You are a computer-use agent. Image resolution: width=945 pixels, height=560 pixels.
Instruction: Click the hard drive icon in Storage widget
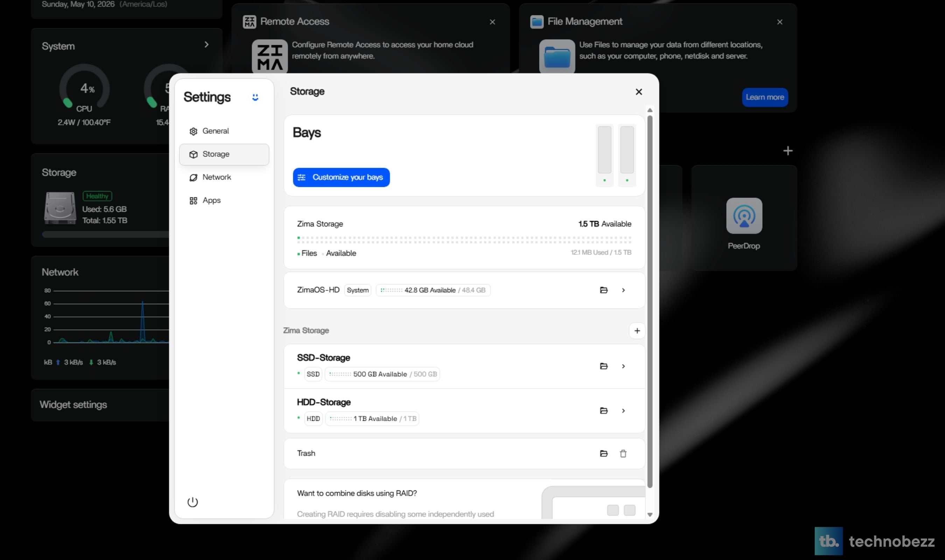pyautogui.click(x=59, y=208)
